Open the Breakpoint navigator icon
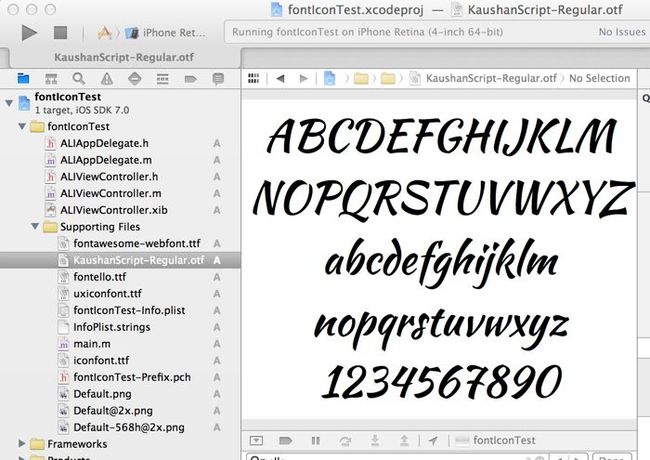650x460 pixels. (190, 79)
